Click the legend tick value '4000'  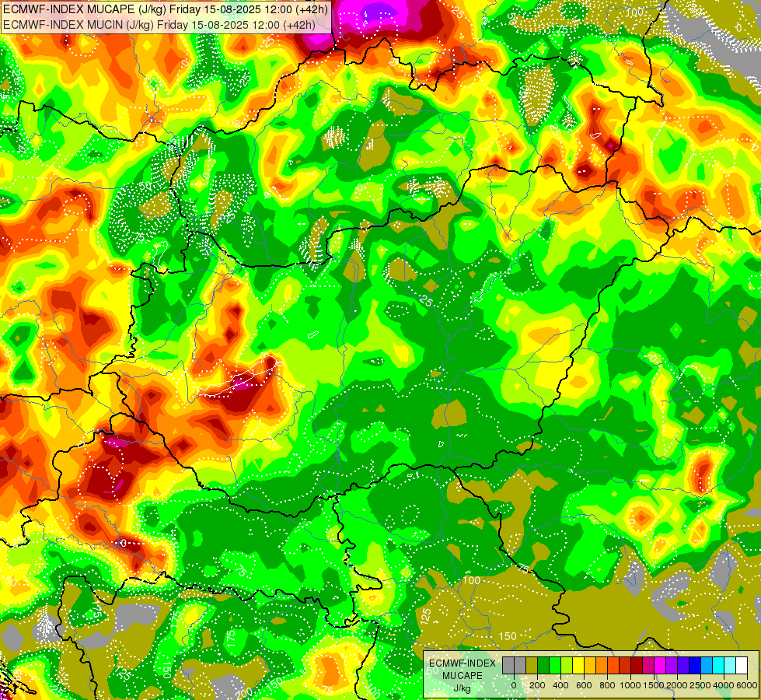(x=724, y=685)
